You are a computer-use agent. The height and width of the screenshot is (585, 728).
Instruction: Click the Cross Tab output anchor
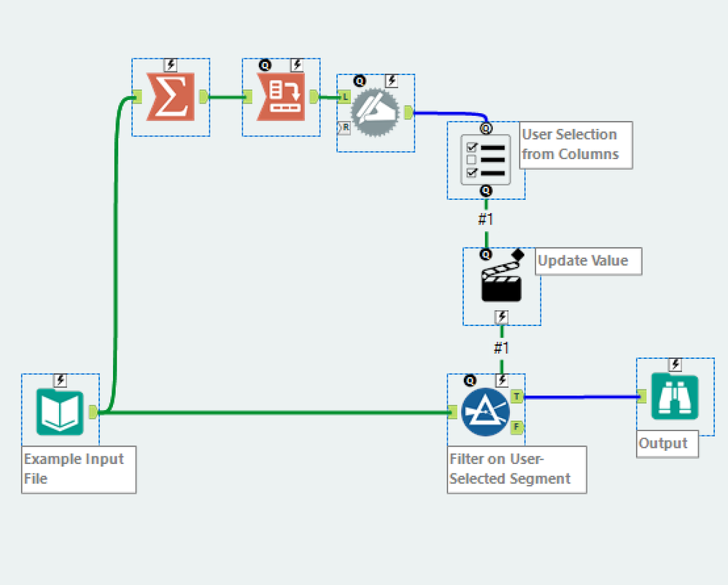tap(314, 97)
